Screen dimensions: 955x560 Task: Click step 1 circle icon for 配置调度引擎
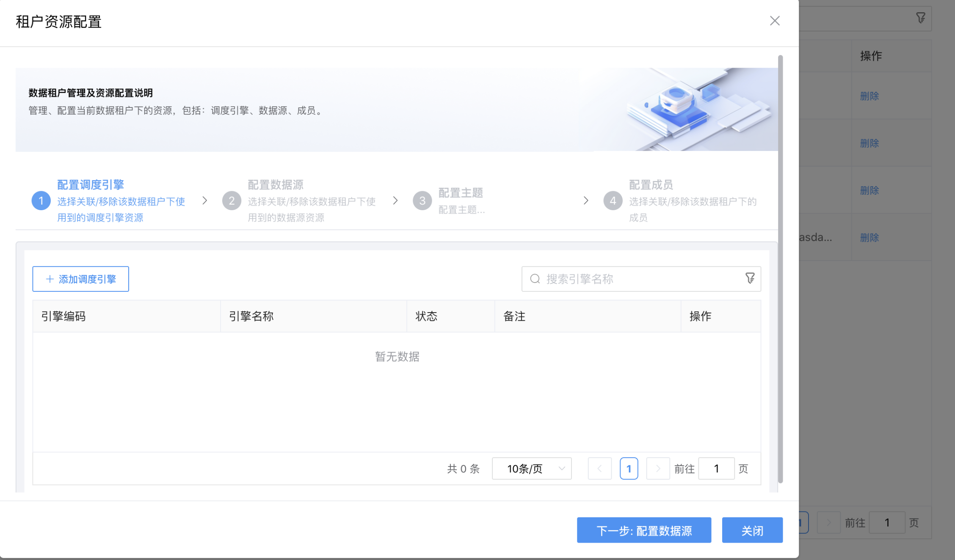click(x=41, y=200)
